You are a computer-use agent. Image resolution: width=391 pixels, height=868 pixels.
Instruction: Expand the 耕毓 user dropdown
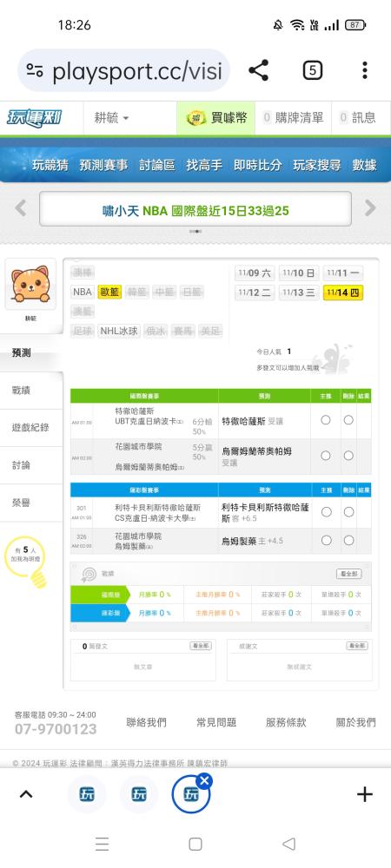[111, 118]
